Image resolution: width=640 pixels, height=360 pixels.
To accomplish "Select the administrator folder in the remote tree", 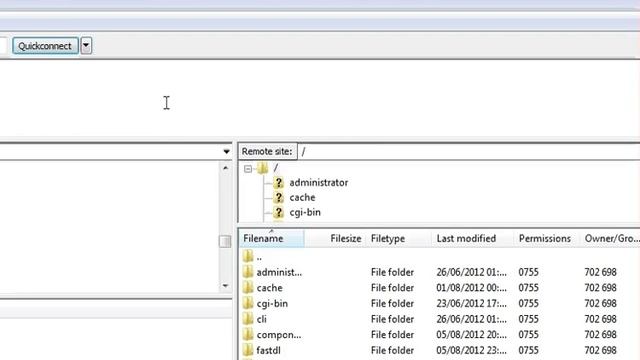I will click(318, 182).
